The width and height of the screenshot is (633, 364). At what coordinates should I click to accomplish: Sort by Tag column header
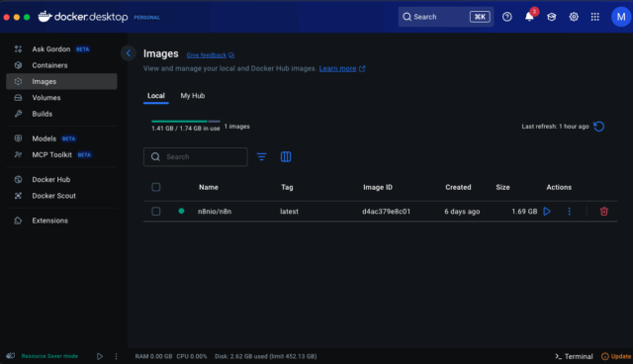pos(287,187)
